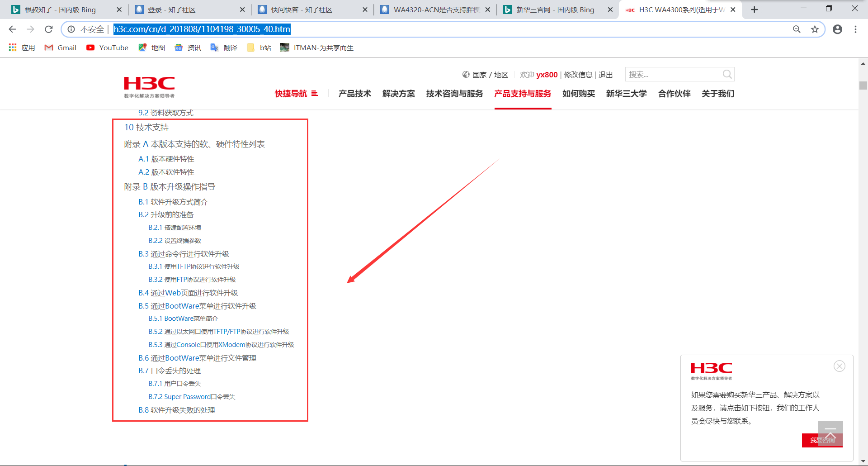Open the 产品支持与服务 menu

click(523, 94)
